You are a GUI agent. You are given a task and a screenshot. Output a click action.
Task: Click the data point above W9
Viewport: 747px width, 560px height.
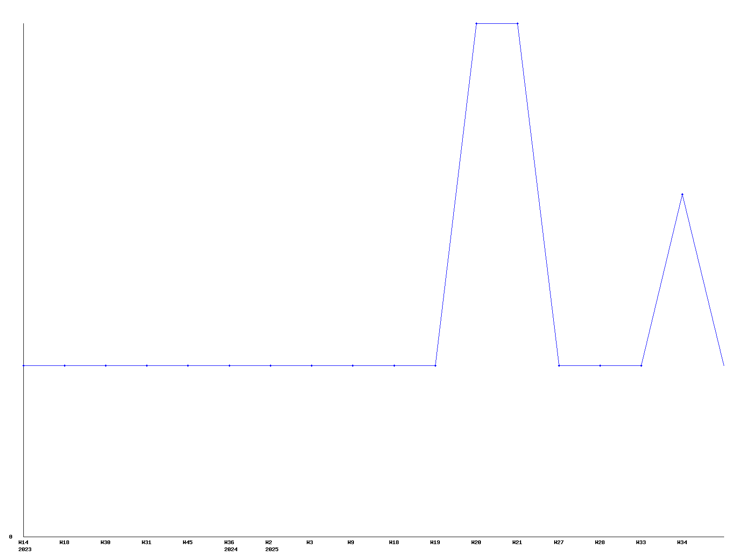[x=352, y=365]
